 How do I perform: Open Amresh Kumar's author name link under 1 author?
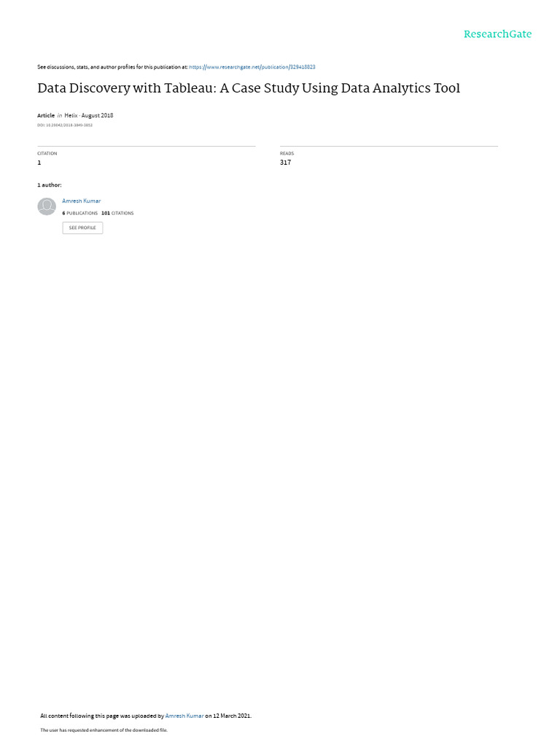[x=82, y=201]
